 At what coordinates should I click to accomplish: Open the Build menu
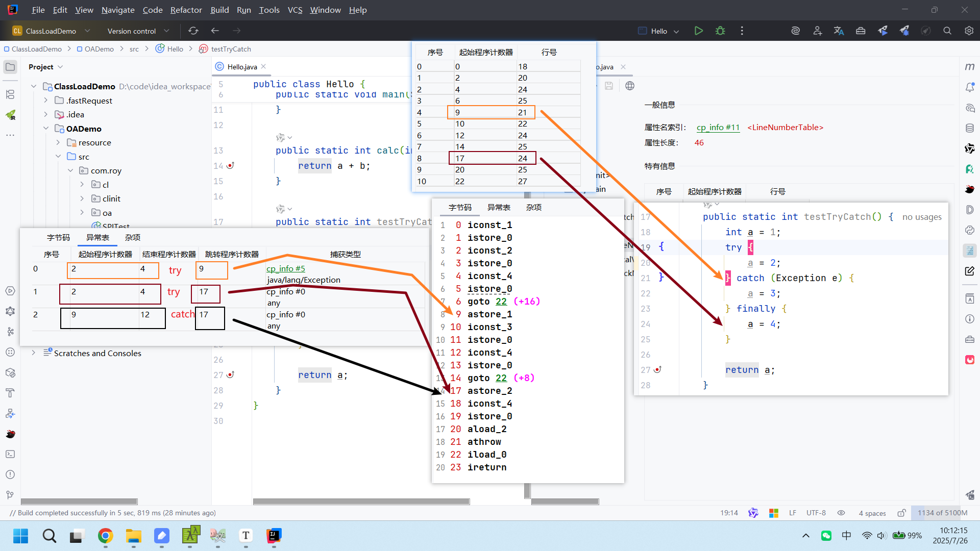219,10
